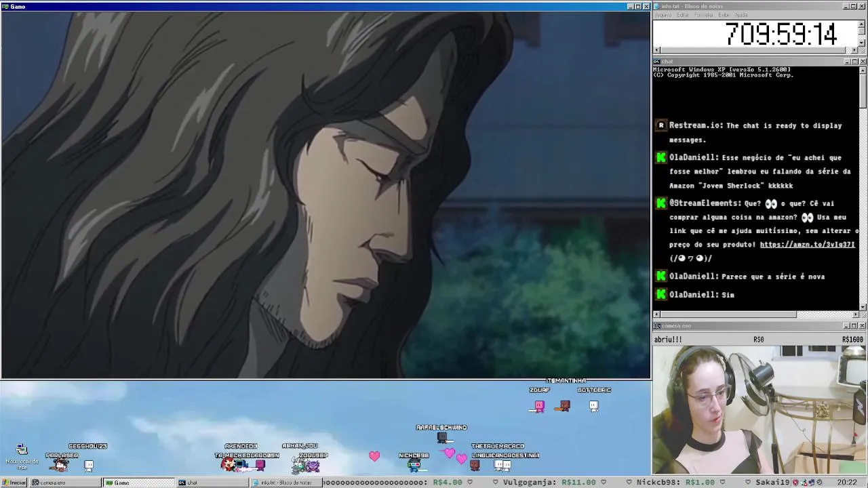This screenshot has height=488, width=868.
Task: Click Kick icon next to 'Parece que a série é nova'
Action: pos(661,277)
